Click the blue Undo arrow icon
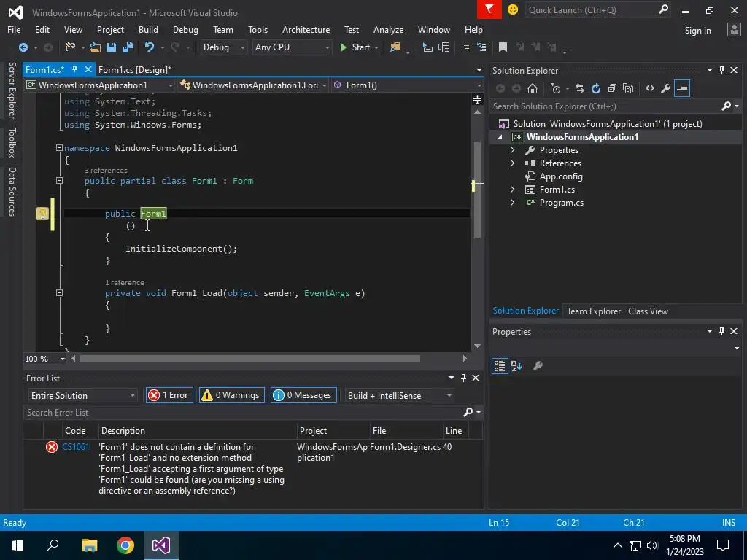This screenshot has width=747, height=560. [x=150, y=47]
